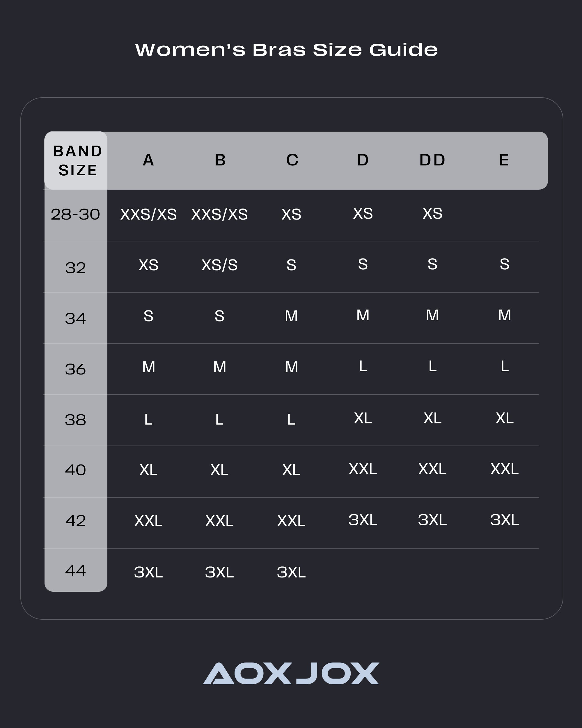Click the C cup column header
The image size is (582, 728).
pyautogui.click(x=292, y=160)
